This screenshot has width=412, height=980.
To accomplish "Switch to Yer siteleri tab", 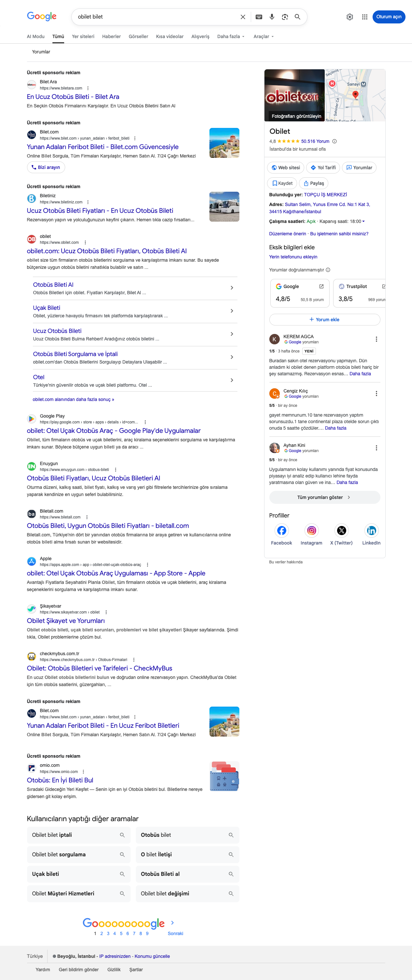I will 83,36.
